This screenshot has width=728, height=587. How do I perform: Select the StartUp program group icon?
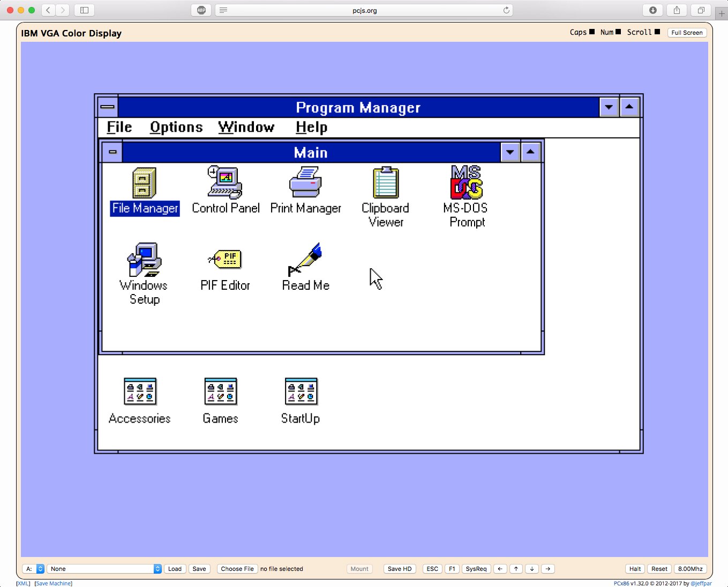(301, 392)
